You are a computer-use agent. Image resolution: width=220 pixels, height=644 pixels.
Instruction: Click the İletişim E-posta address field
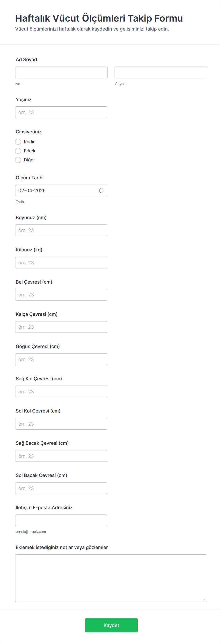[61, 521]
